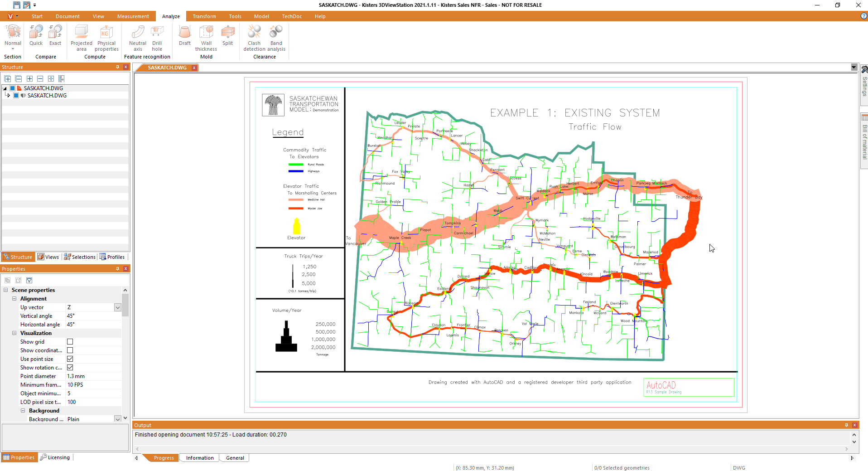Screen dimensions: 868x471
Task: Run Draft mold analysis
Action: (x=185, y=36)
